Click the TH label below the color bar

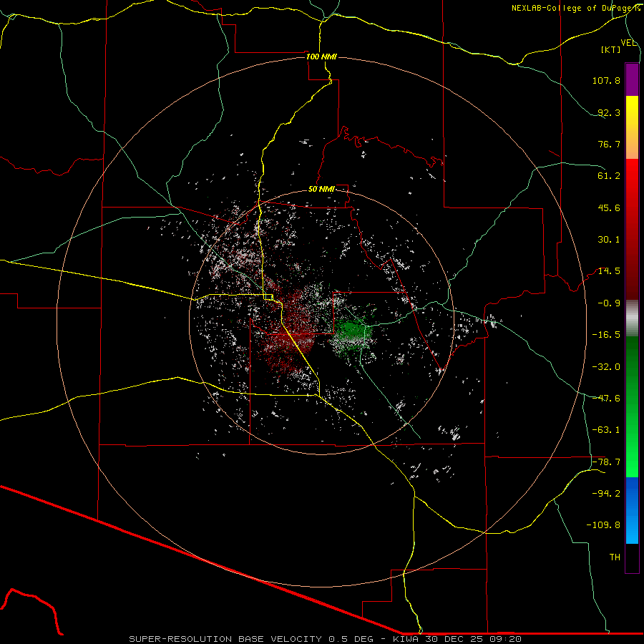pyautogui.click(x=615, y=557)
